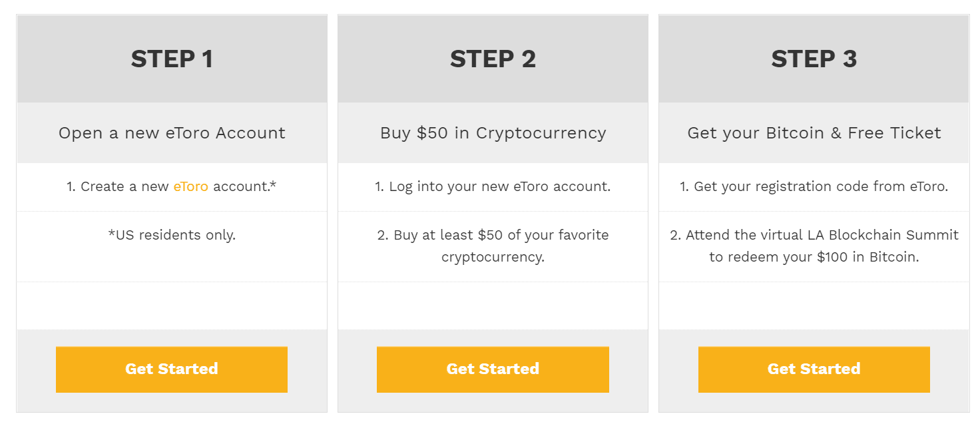Viewport: 980px width, 426px height.
Task: Click the 'Open a new eToro Account' subtitle
Action: tap(172, 133)
